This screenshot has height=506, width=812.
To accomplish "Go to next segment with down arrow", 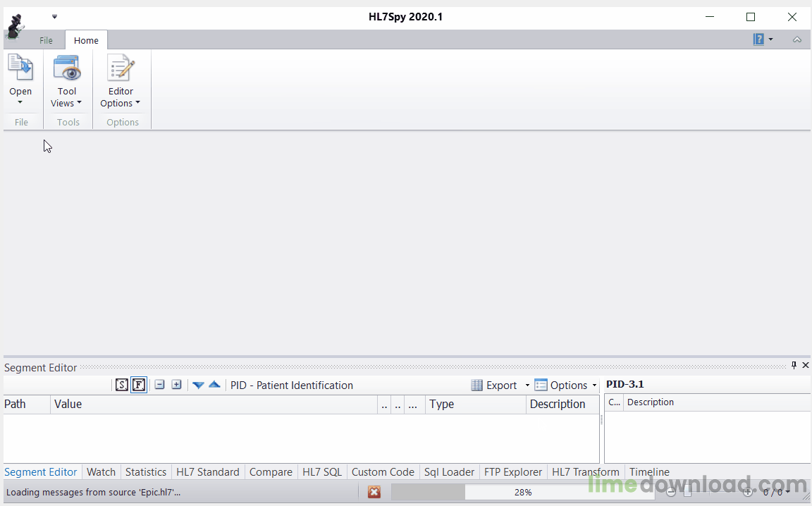I will [198, 385].
